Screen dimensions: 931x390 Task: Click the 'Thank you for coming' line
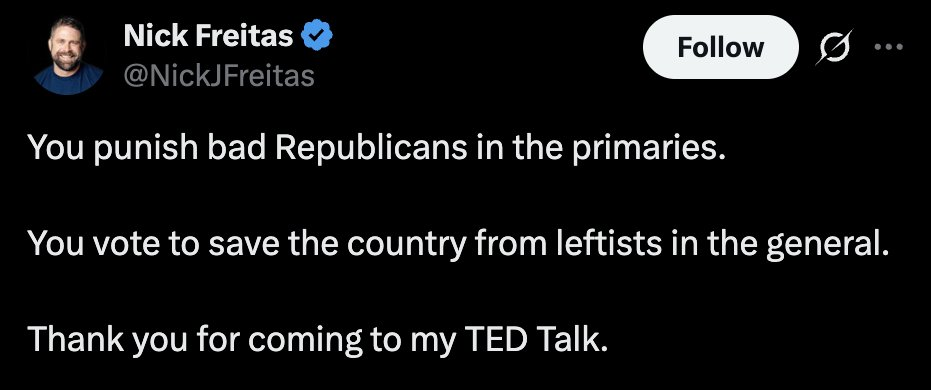pos(318,340)
